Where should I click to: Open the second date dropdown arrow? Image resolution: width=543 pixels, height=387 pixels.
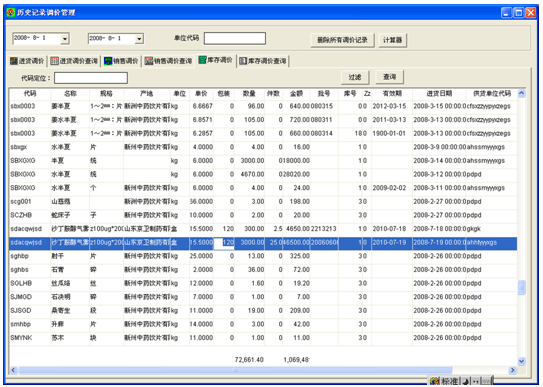tap(139, 39)
